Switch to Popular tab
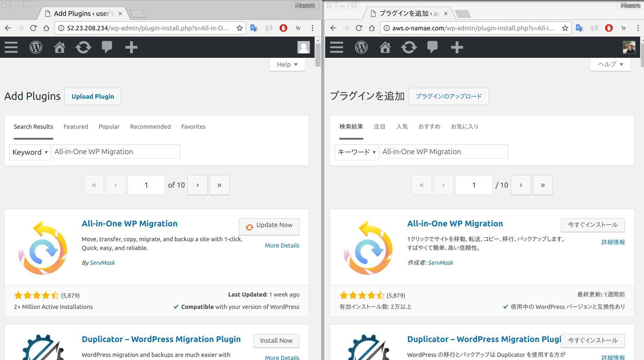644x360 pixels. (x=109, y=127)
